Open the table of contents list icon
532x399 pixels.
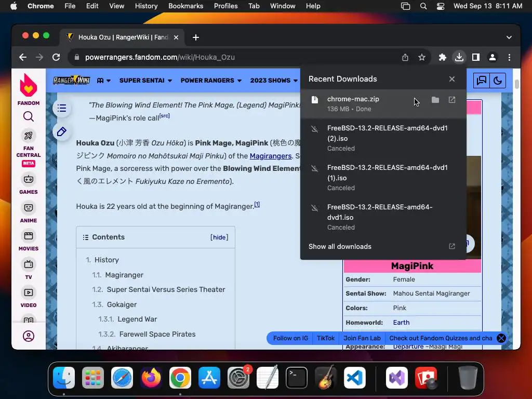click(x=62, y=108)
